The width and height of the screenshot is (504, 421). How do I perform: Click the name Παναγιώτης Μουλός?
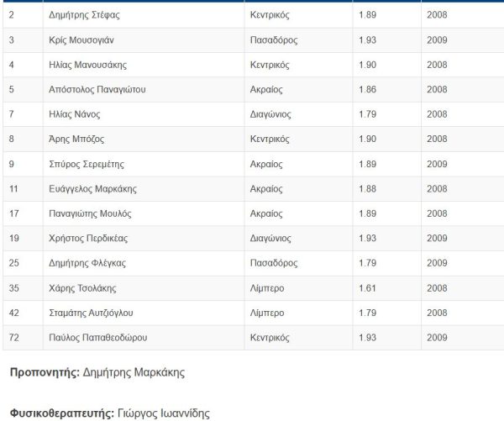tap(90, 213)
